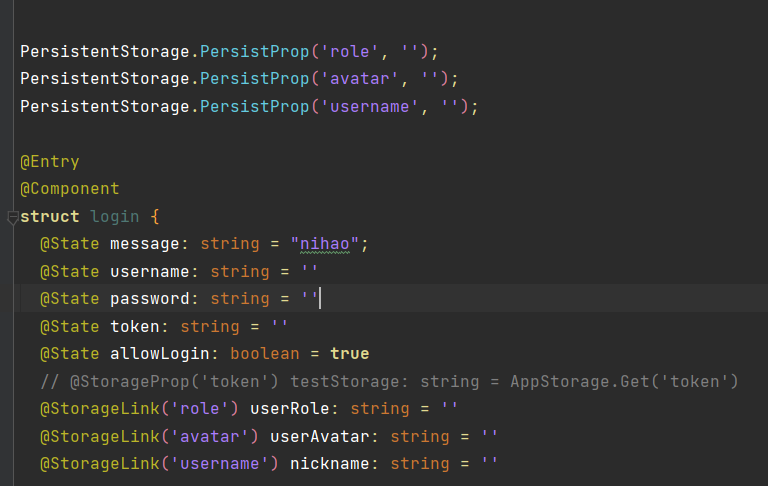This screenshot has width=768, height=486.
Task: Click PersistProp method on the 'username' line
Action: (x=254, y=106)
